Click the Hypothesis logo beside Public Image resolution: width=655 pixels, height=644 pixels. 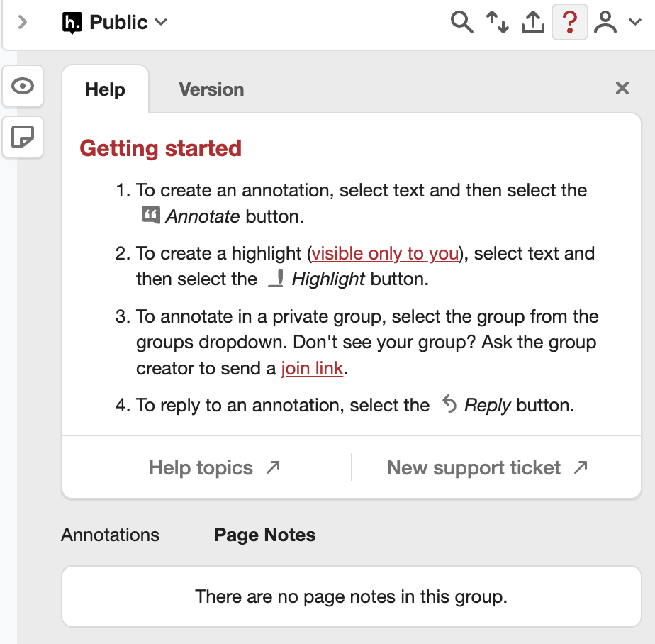pyautogui.click(x=72, y=23)
